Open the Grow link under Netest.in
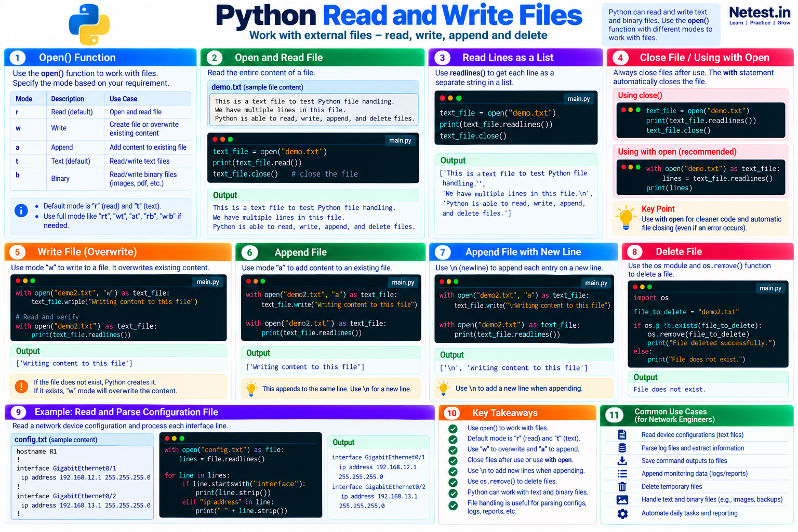This screenshot has height=532, width=798. (784, 23)
